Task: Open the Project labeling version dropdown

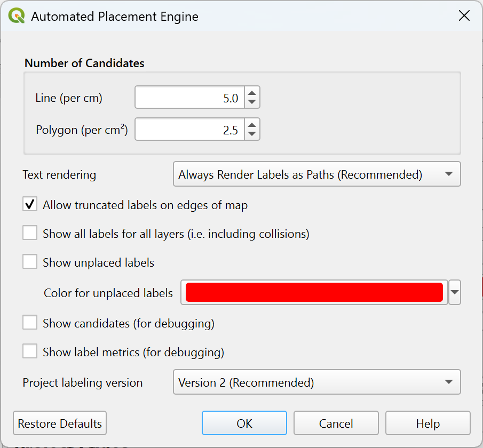Action: point(317,382)
